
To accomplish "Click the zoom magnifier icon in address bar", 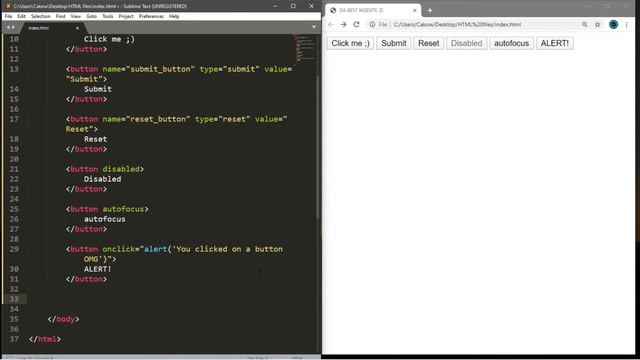I will pyautogui.click(x=584, y=24).
